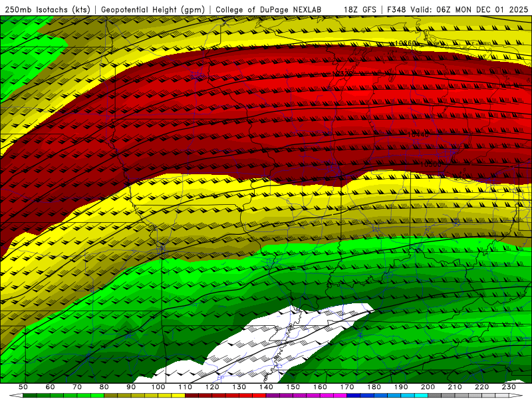
Task: Select the darkest green swatch at 50 kts
Action: [29, 395]
